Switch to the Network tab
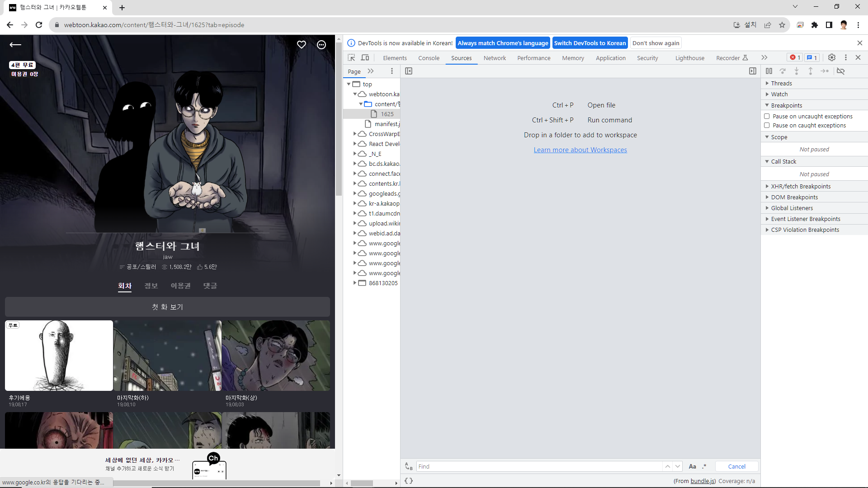This screenshot has width=868, height=488. tap(495, 58)
